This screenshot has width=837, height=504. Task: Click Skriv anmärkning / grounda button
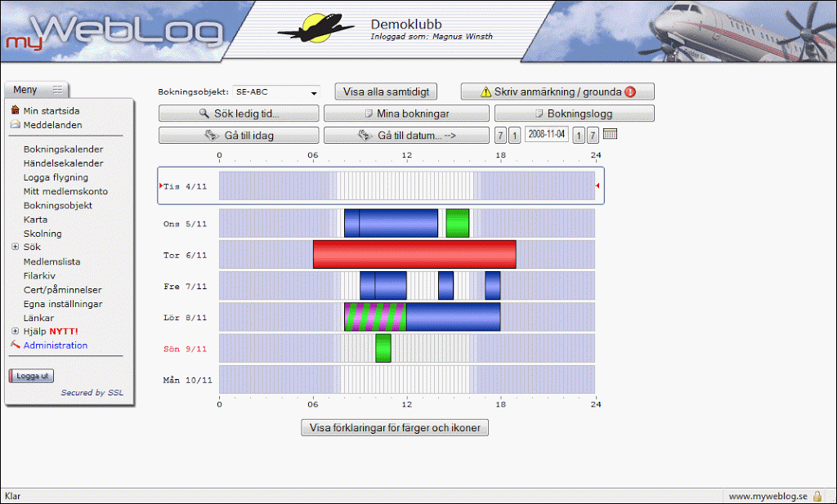(557, 91)
